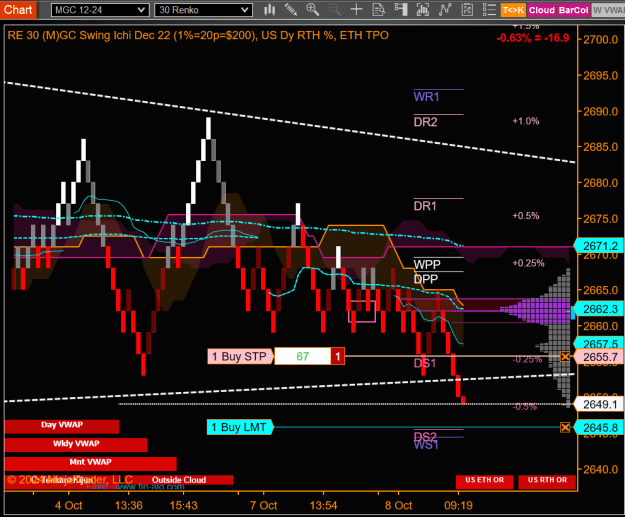Toggle the W VWAP button
This screenshot has height=517, width=625.
[608, 10]
